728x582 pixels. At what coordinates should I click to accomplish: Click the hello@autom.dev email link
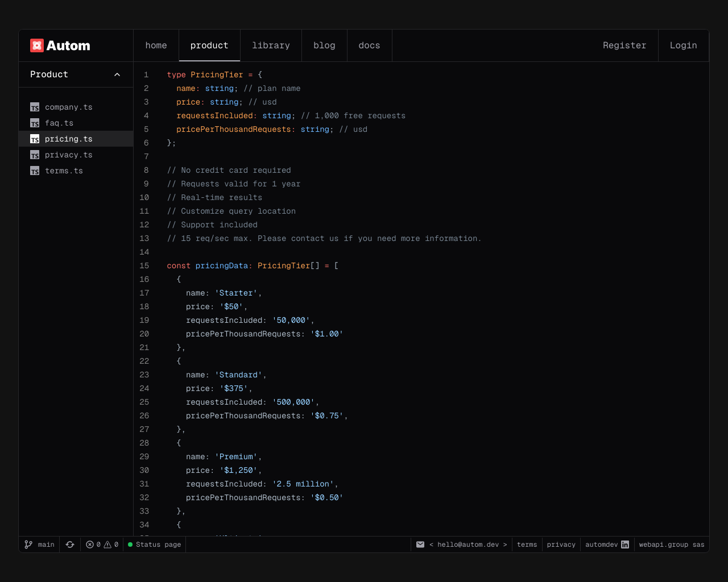(468, 544)
